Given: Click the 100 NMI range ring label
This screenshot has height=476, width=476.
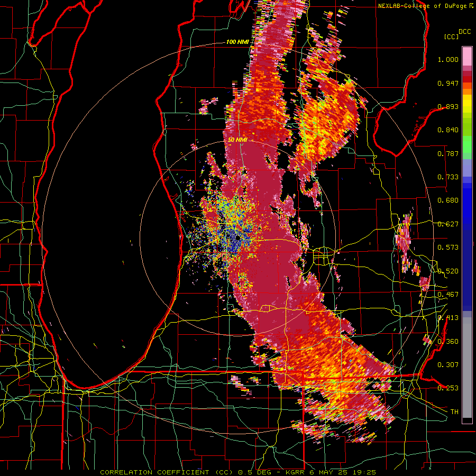Looking at the screenshot, I should coord(237,42).
